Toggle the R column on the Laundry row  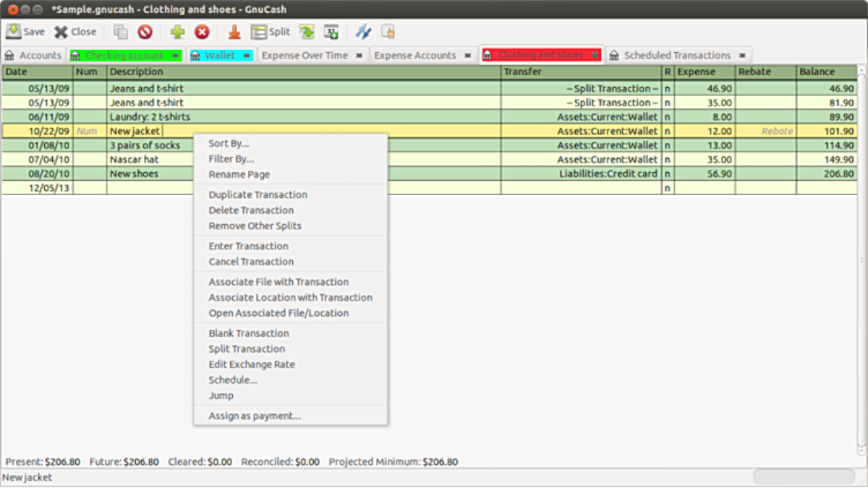667,116
